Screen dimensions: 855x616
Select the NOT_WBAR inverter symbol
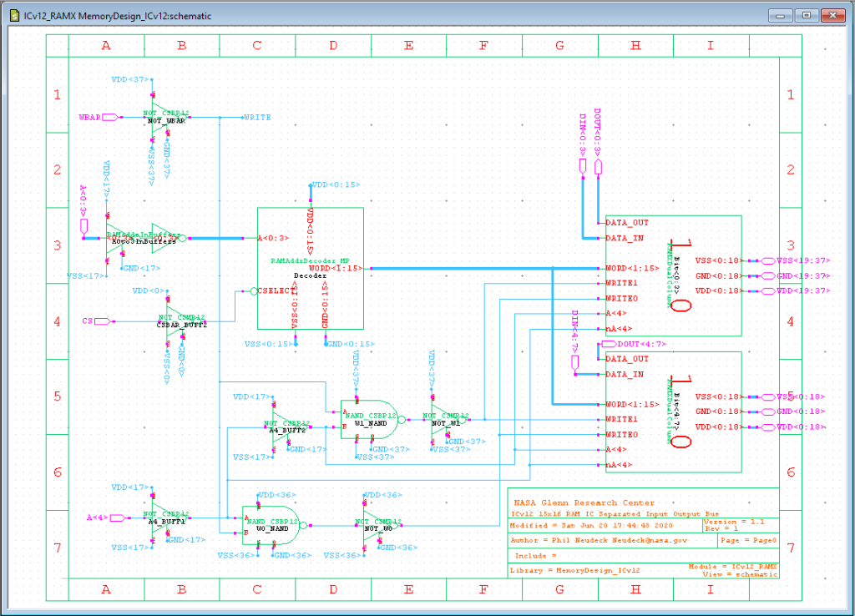click(166, 117)
